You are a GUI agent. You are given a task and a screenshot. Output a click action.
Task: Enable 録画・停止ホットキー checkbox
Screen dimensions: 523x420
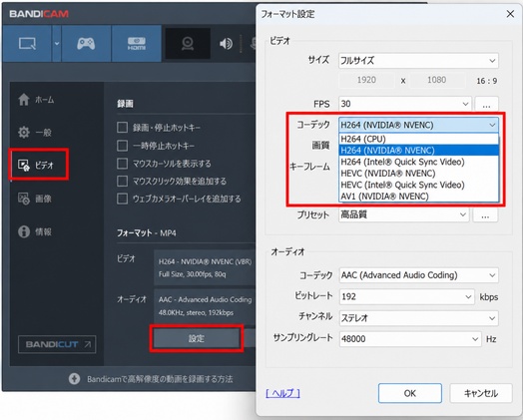tap(122, 128)
